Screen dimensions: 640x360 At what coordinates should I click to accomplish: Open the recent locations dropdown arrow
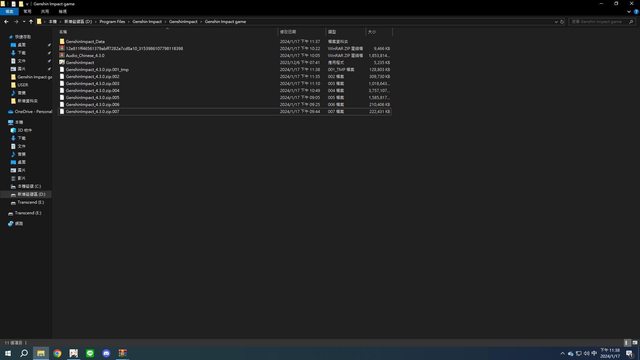tap(24, 22)
